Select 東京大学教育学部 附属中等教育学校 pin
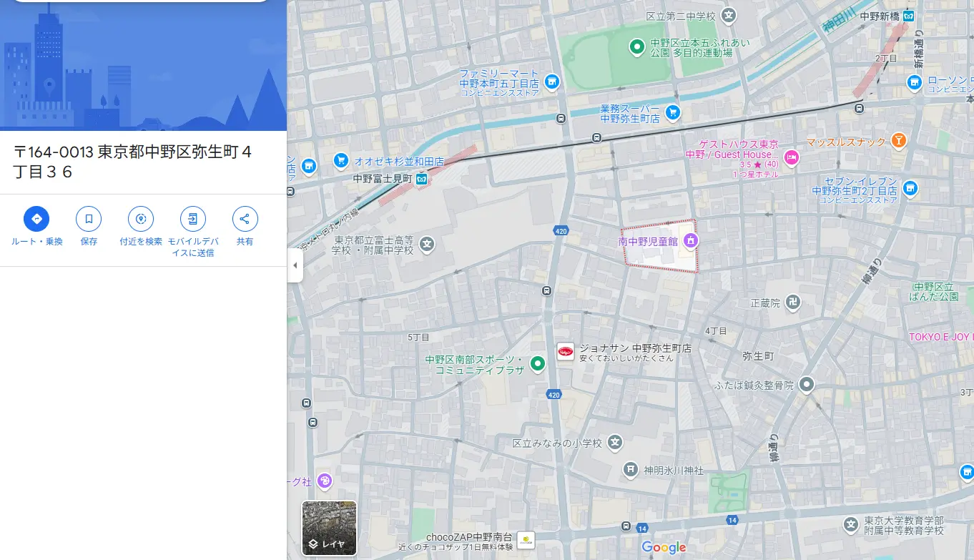974x560 pixels. pos(850,525)
